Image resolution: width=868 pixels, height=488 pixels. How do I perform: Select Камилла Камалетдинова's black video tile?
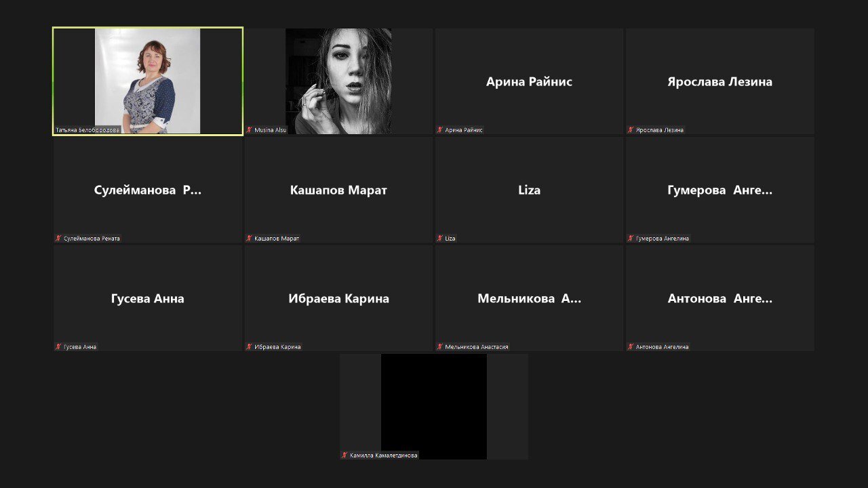(x=434, y=407)
